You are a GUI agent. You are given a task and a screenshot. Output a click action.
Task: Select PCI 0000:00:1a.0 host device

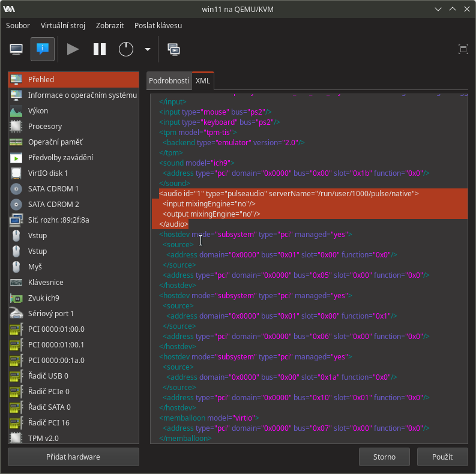73,360
